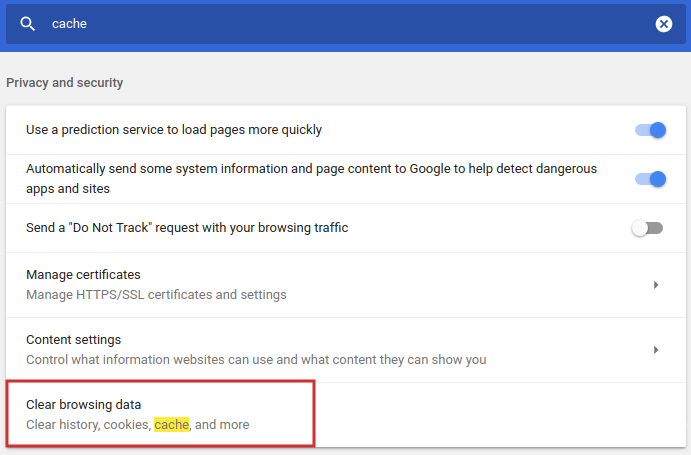Click the highlighted "cache" word in results
691x455 pixels.
(171, 425)
